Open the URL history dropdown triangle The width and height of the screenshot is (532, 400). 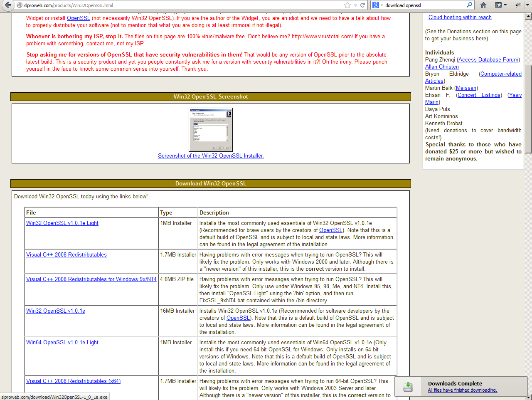click(x=355, y=5)
